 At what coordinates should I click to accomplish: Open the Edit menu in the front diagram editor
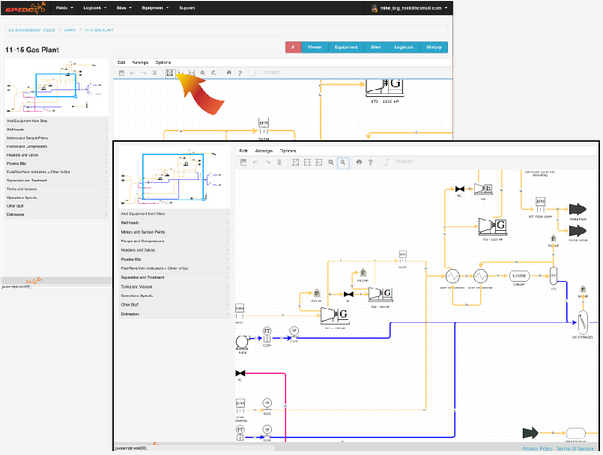tap(243, 151)
